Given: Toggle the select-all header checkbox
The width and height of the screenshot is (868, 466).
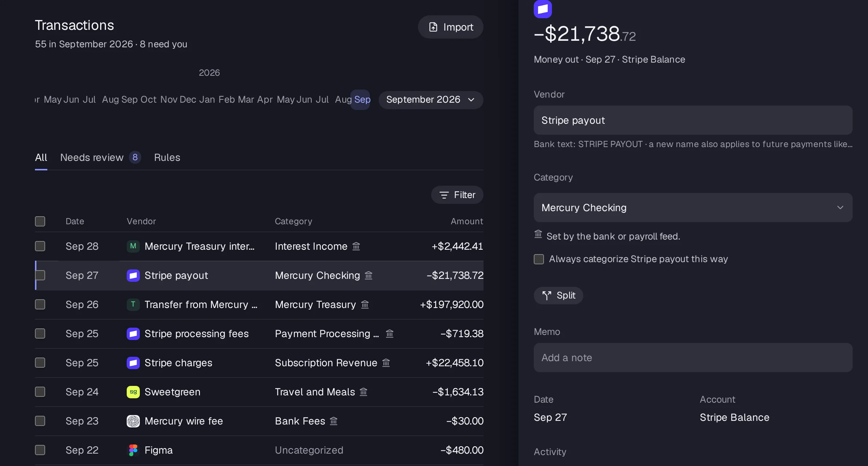Looking at the screenshot, I should (40, 221).
